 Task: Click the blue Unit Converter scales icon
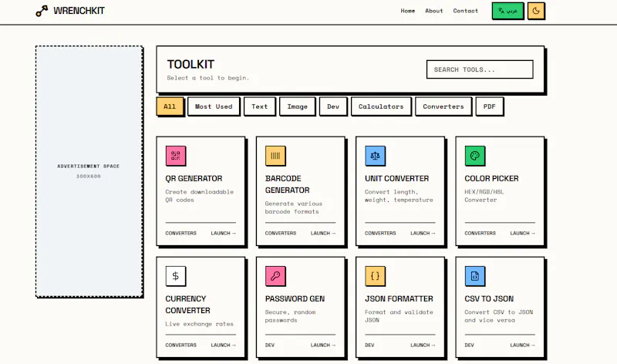[x=375, y=156]
